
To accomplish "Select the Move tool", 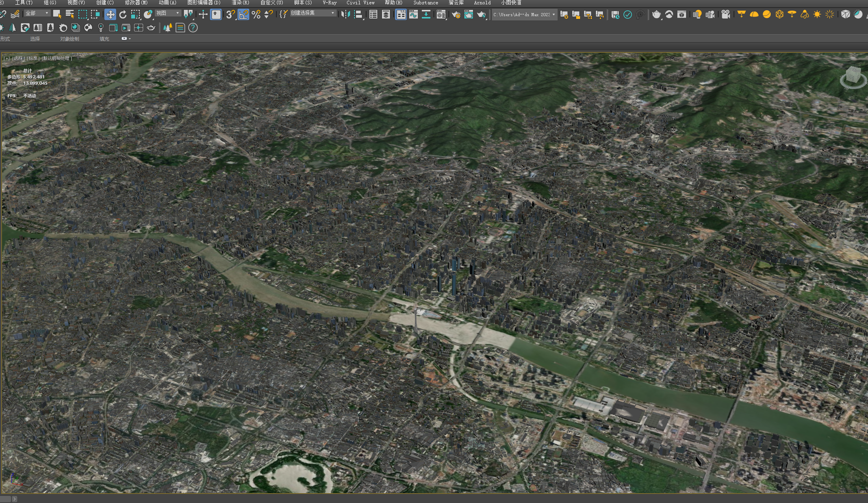I will pos(110,15).
